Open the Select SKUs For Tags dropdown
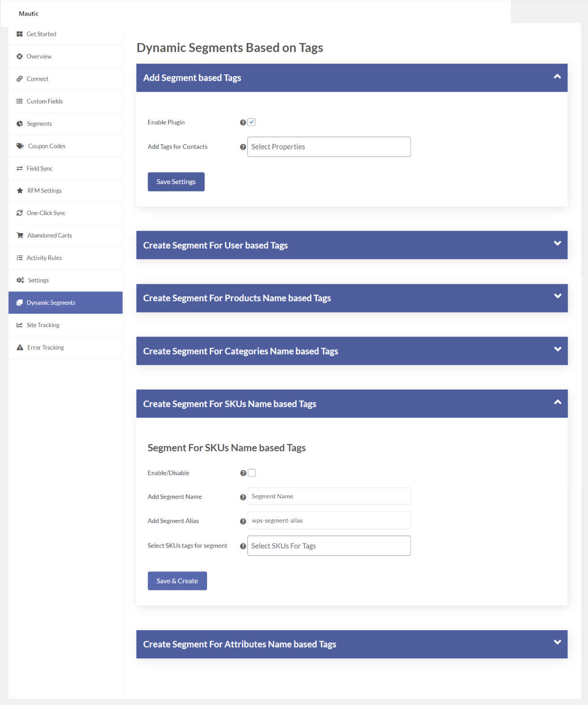 pos(329,546)
